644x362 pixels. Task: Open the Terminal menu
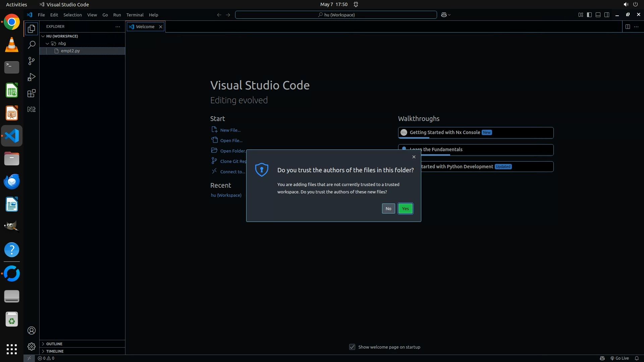click(135, 15)
